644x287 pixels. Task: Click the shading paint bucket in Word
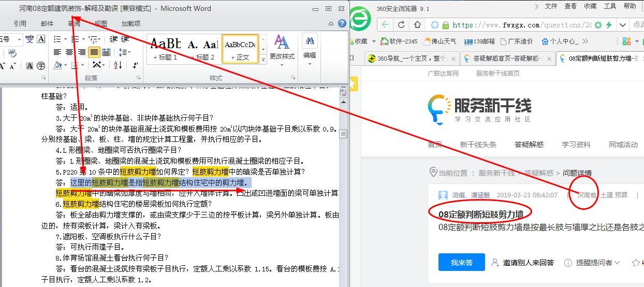click(57, 65)
